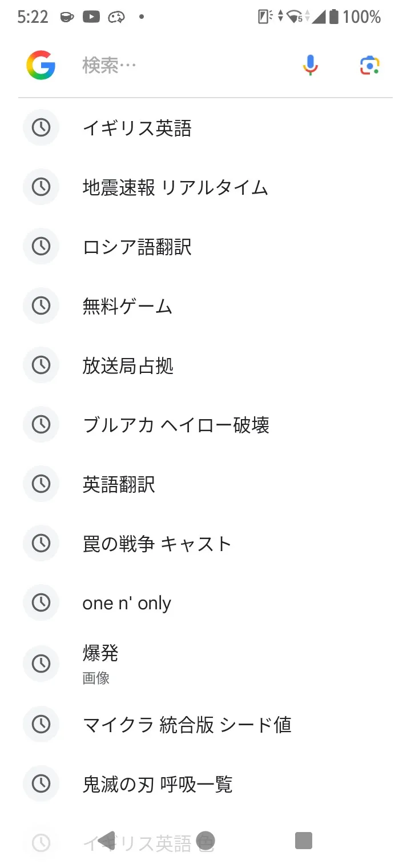Screen dimensions: 411x868
Task: Choose マイクラ 統合版 シード値 suggestion
Action: [187, 725]
